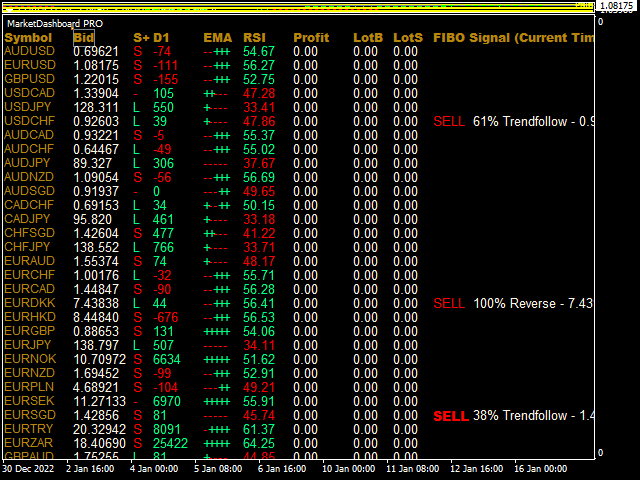Open the EURZAR symbol
The image size is (640, 480).
pos(29,443)
